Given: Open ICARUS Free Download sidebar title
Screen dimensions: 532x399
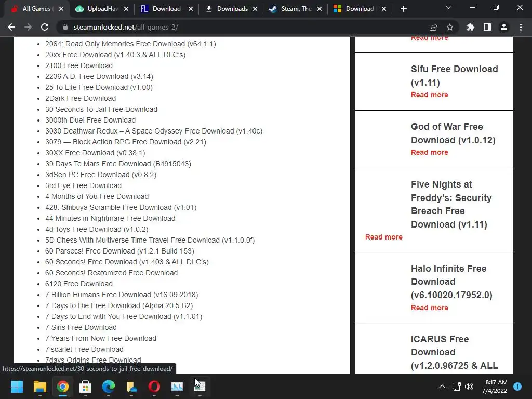Looking at the screenshot, I should (454, 352).
